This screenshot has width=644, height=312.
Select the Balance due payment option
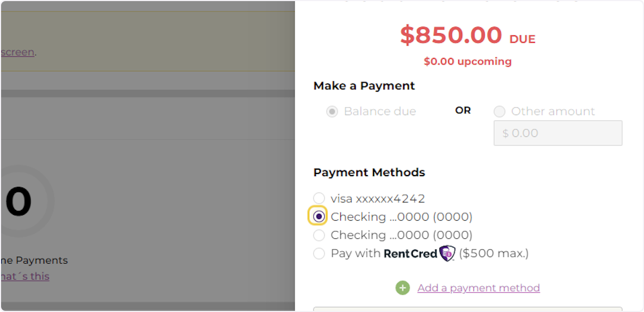click(x=332, y=111)
